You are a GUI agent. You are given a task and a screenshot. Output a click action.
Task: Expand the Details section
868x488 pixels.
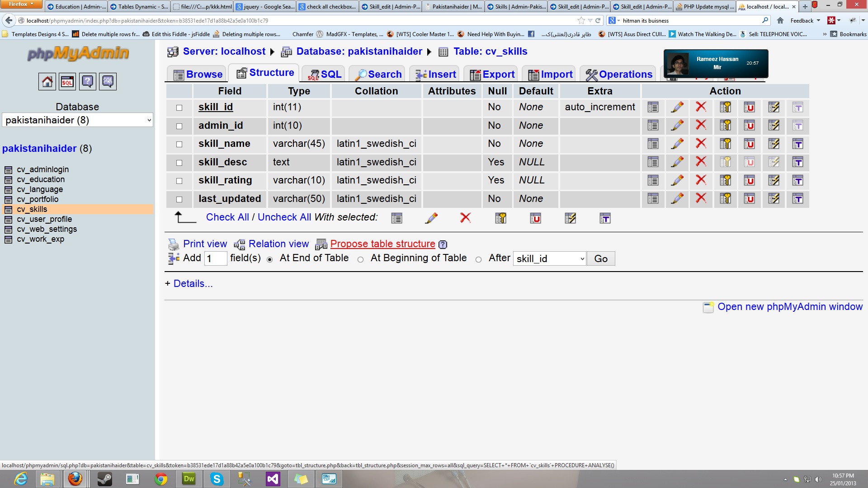tap(189, 283)
